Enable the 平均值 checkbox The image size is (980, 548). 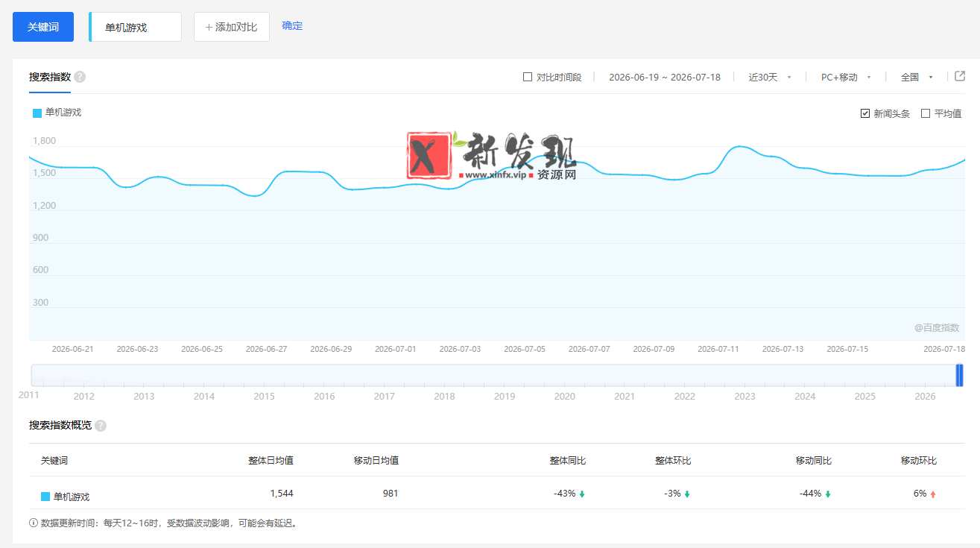(x=926, y=113)
